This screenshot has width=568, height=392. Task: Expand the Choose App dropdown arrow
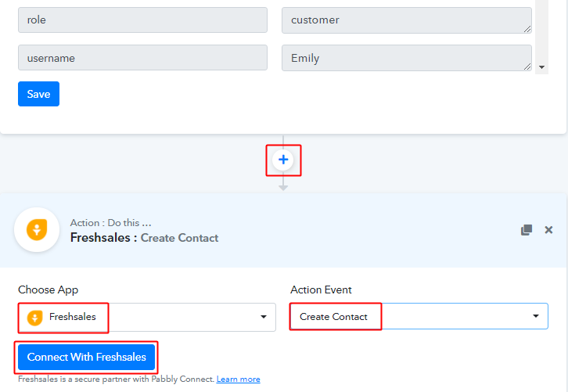coord(263,317)
